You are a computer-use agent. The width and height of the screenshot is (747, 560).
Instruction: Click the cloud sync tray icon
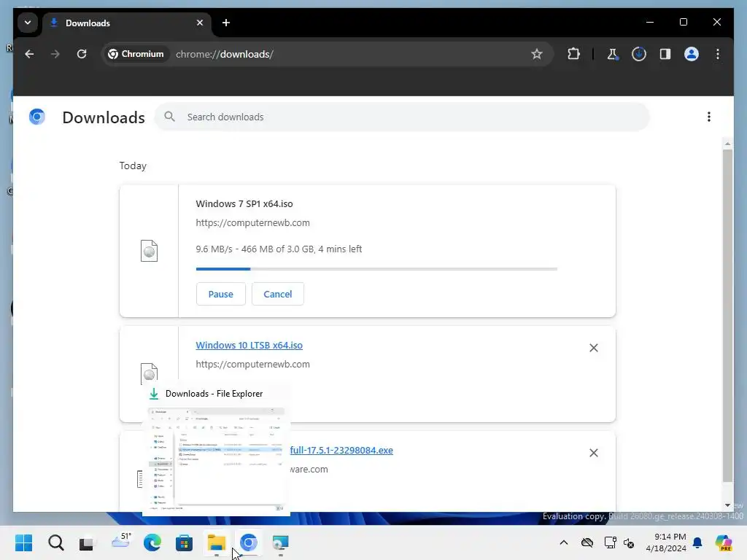pos(587,542)
